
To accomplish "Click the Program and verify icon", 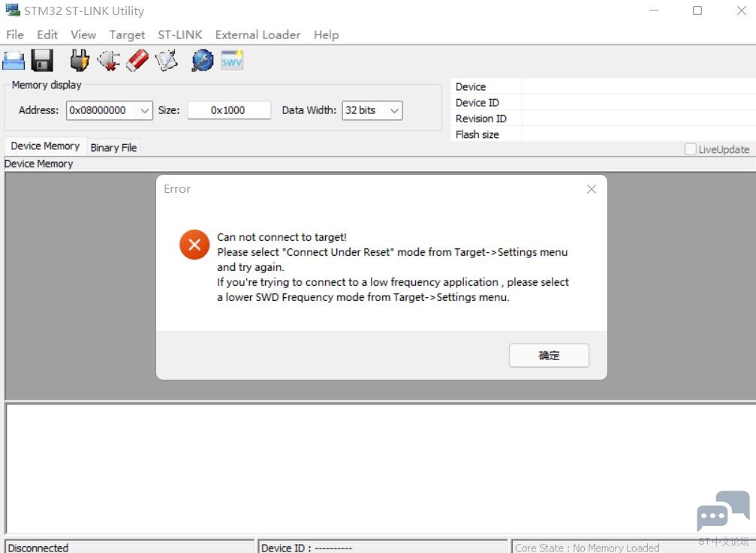I will click(x=167, y=61).
